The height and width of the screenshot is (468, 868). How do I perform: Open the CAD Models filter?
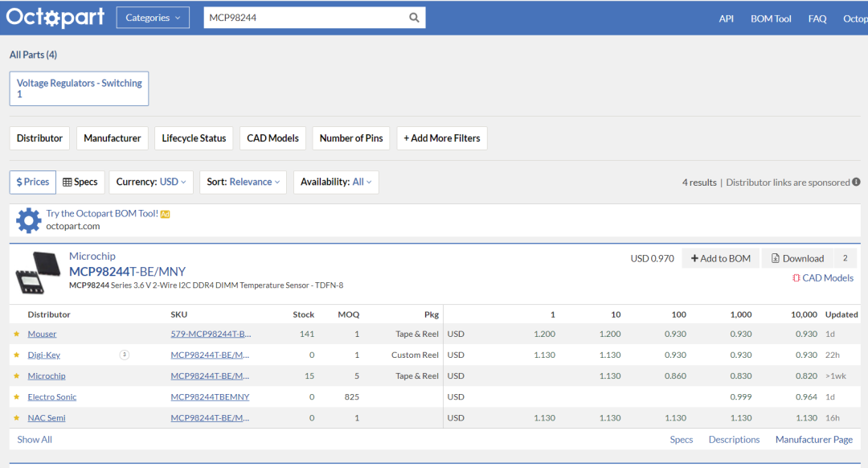tap(272, 138)
